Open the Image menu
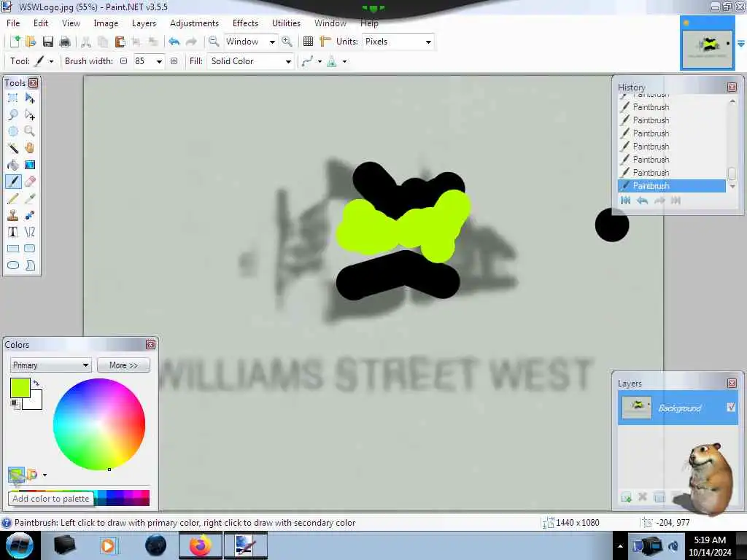This screenshot has height=560, width=747. pos(106,23)
